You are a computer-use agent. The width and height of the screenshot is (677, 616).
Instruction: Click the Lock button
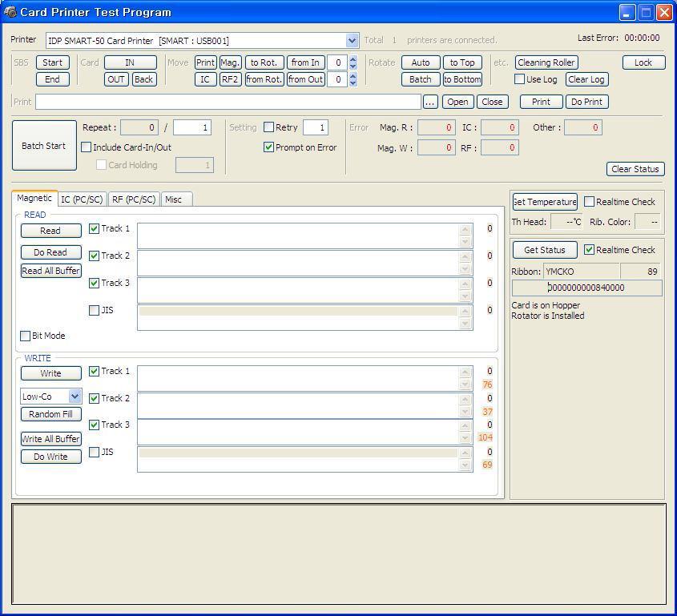(x=643, y=62)
